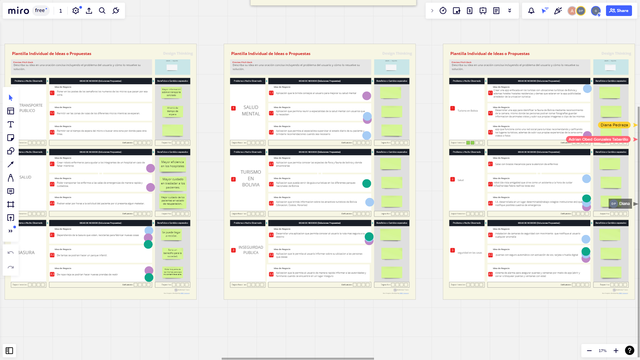Viewport: 640px width, 360px height.
Task: Click the yellow-ringed collaborator avatar
Action: pyautogui.click(x=581, y=11)
